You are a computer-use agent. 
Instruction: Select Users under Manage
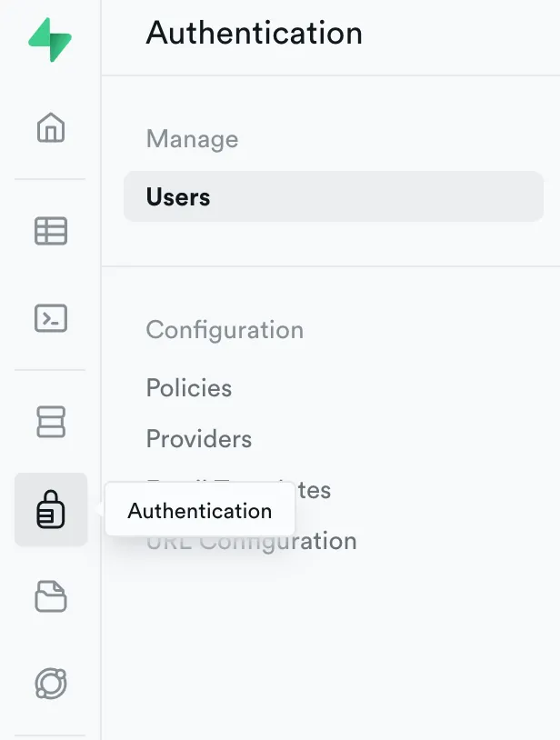[178, 197]
